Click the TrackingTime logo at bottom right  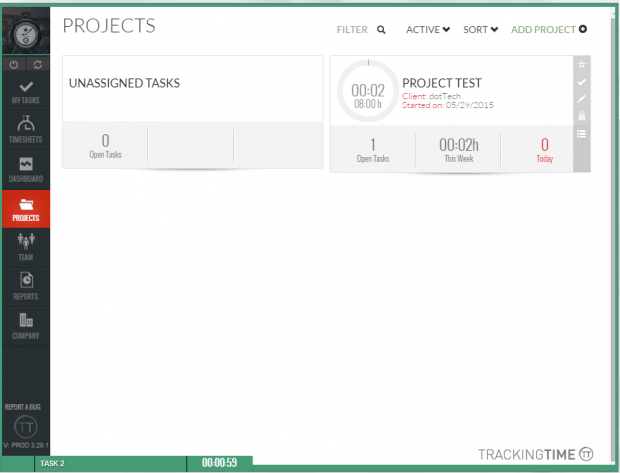(x=536, y=454)
